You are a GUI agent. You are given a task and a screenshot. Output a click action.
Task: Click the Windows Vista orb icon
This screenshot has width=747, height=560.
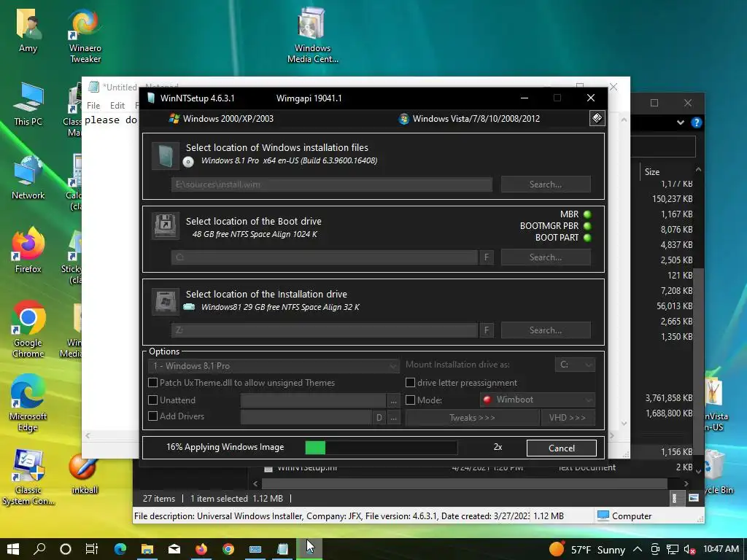point(403,119)
